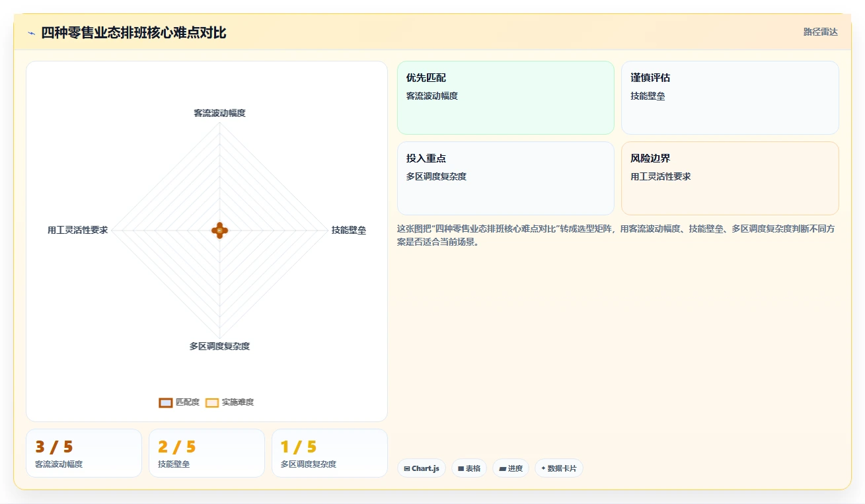This screenshot has height=504, width=865.
Task: Click the 表格 chip icon
Action: 461,468
